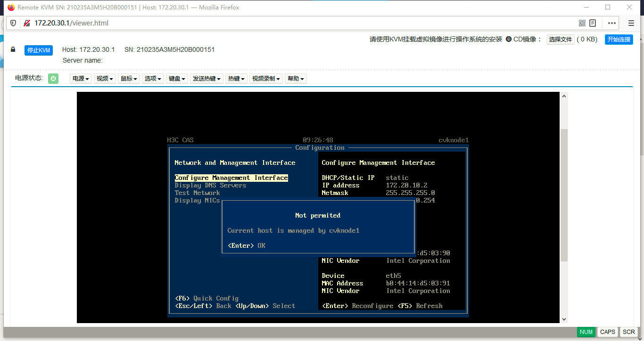Click the F6 Quick Config hint
Screen dimensions: 644x341
click(206, 298)
